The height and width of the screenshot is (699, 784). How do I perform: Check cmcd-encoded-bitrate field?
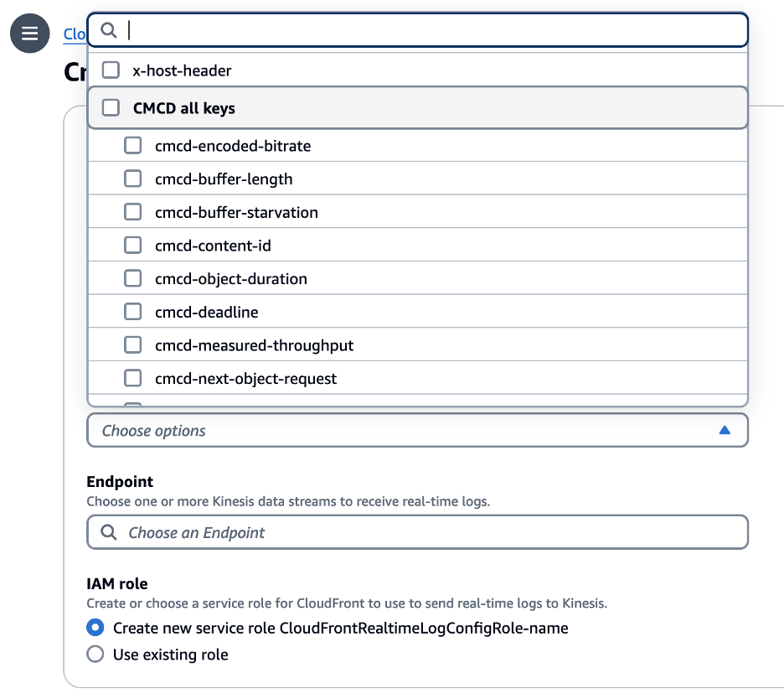click(x=132, y=145)
